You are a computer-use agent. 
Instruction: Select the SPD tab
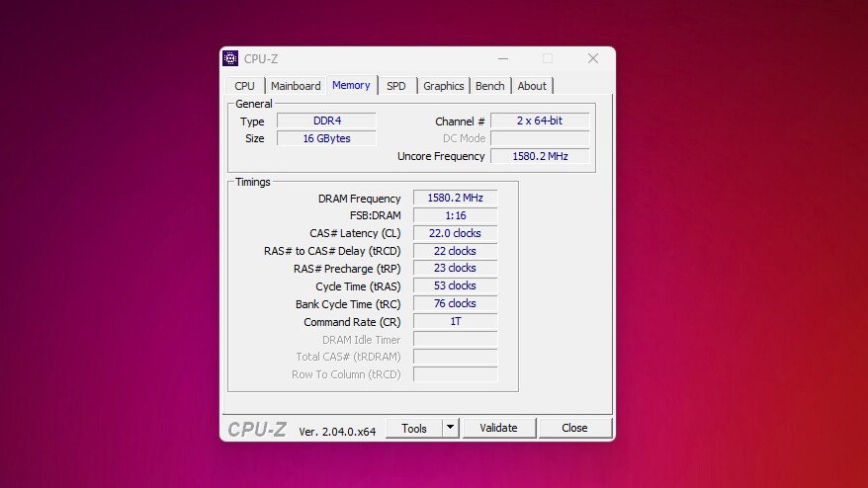[x=395, y=86]
